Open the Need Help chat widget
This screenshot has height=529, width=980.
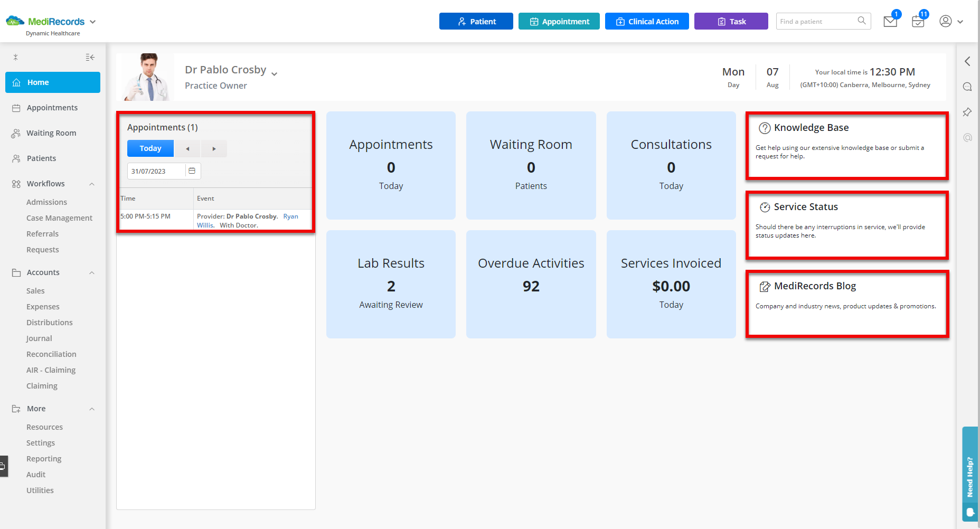click(970, 474)
